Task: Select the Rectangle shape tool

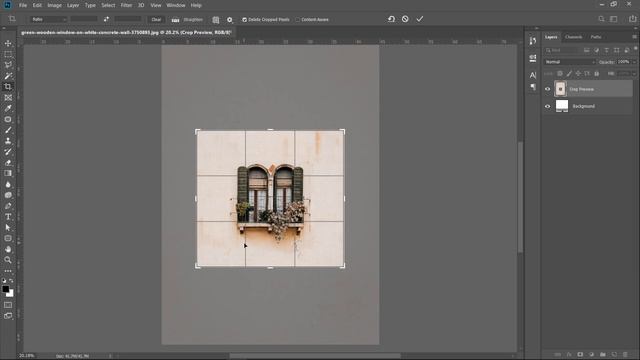Action: click(8, 238)
